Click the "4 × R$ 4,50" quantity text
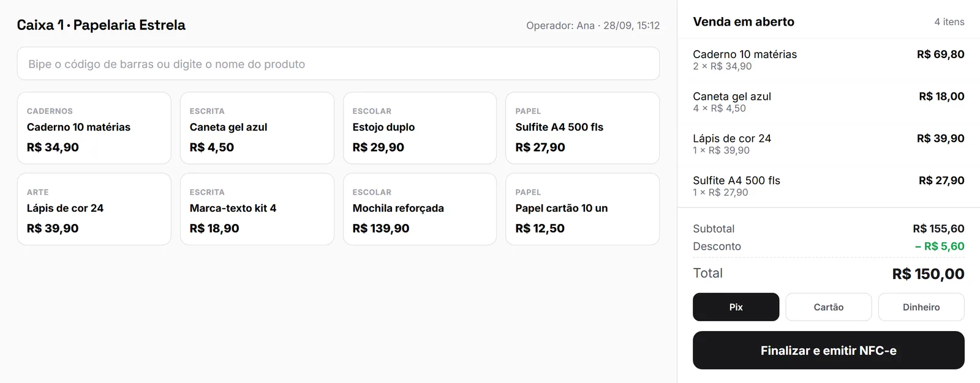Viewport: 980px width, 383px height. [x=719, y=108]
